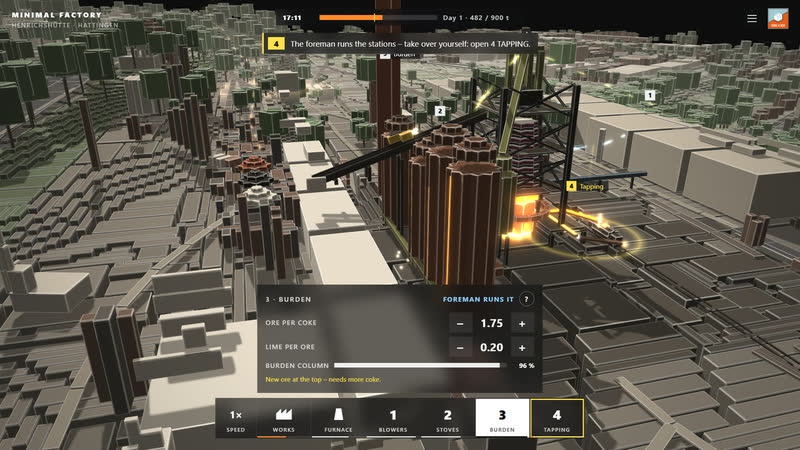Click station marker 1 in scene
This screenshot has height=450, width=800.
tap(649, 95)
